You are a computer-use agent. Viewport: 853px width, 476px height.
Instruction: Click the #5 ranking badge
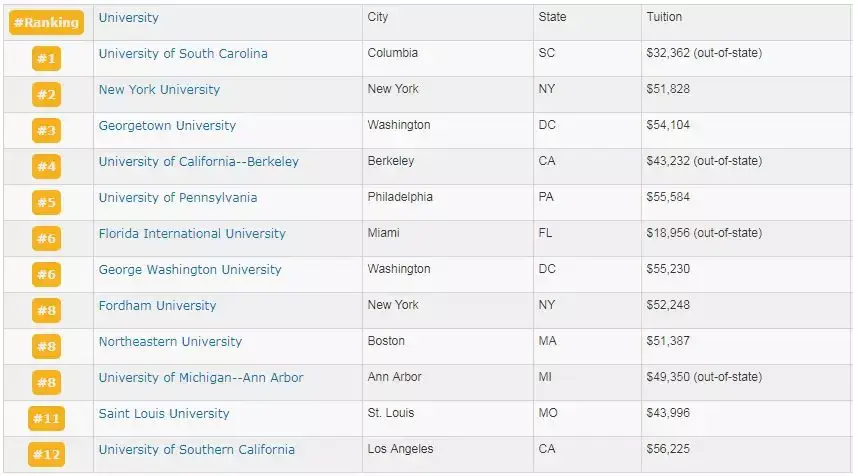click(x=47, y=203)
